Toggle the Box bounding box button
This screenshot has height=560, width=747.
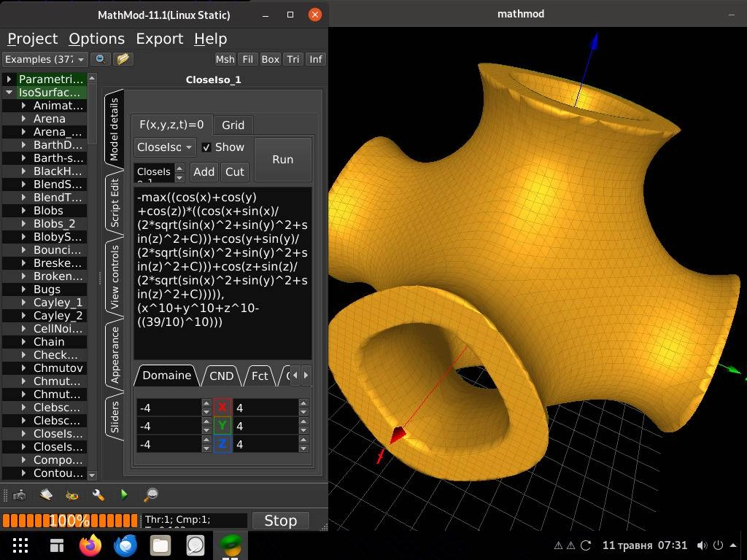coord(271,59)
